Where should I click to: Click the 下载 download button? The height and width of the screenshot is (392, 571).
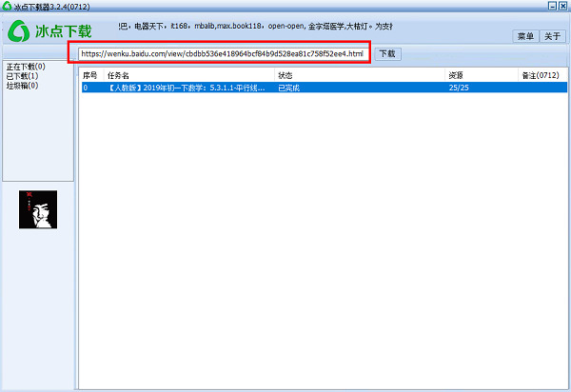(x=388, y=54)
